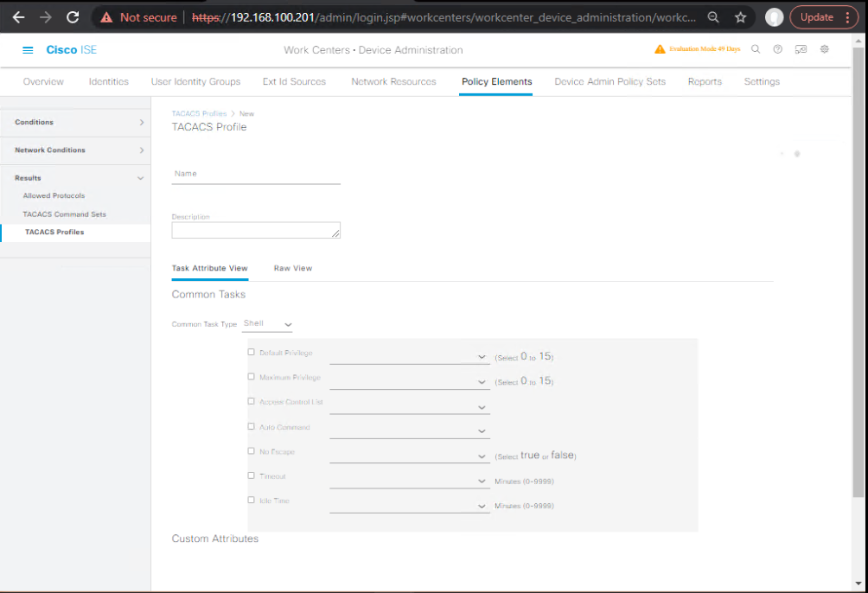The image size is (868, 593).
Task: Open the browser profile avatar
Action: tap(774, 17)
